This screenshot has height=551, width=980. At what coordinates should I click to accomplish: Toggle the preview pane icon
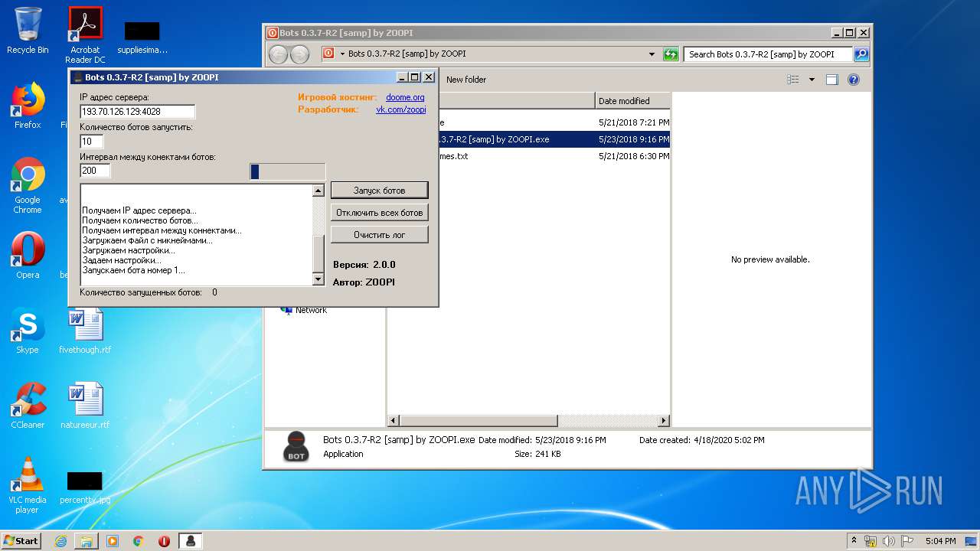click(x=832, y=80)
